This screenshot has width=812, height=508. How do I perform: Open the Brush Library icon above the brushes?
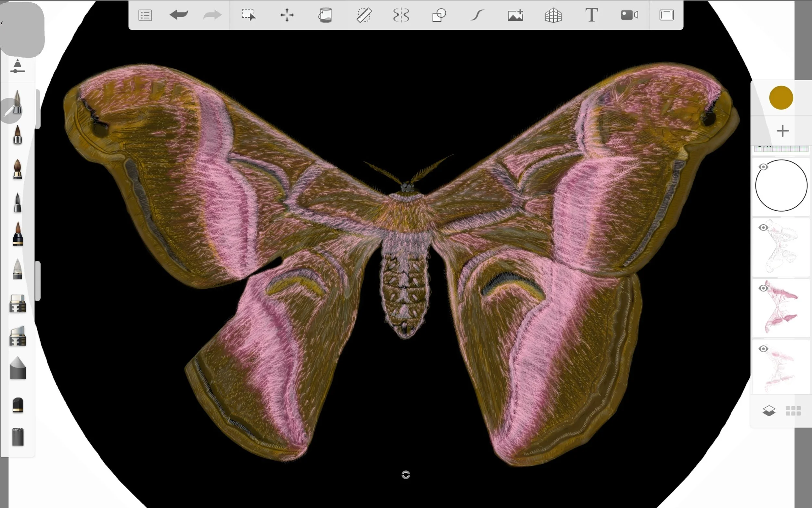[x=18, y=66]
